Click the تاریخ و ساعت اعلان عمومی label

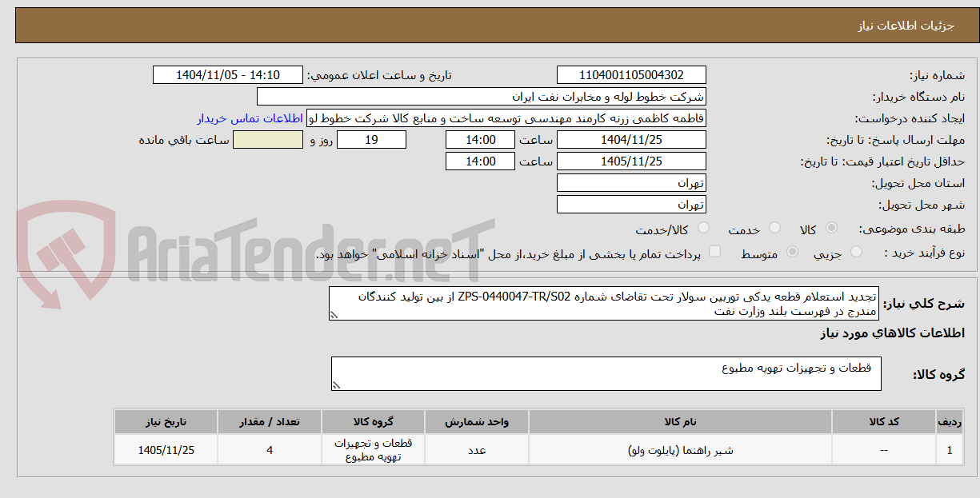[x=380, y=75]
